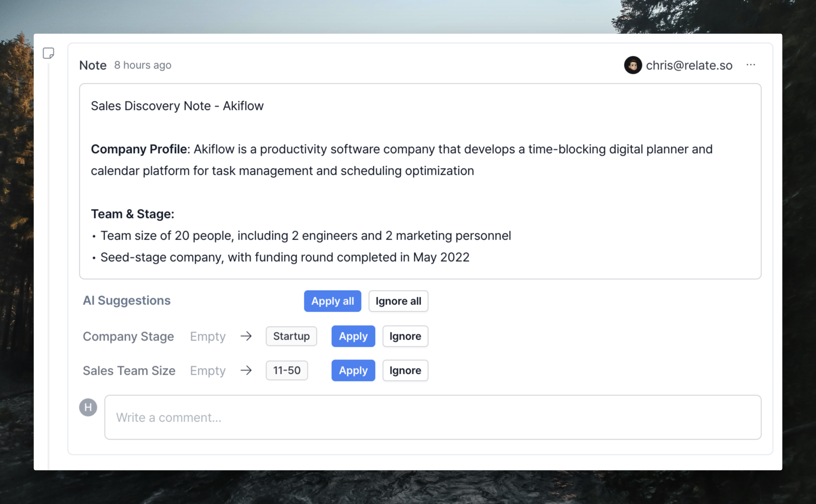Click the 8 hours ago timestamp
This screenshot has height=504, width=816.
click(142, 65)
